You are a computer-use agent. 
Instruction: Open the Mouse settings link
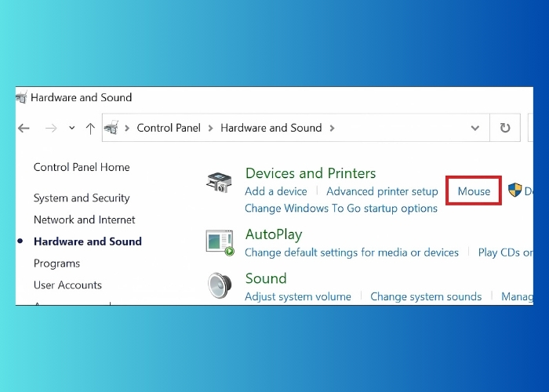click(474, 191)
